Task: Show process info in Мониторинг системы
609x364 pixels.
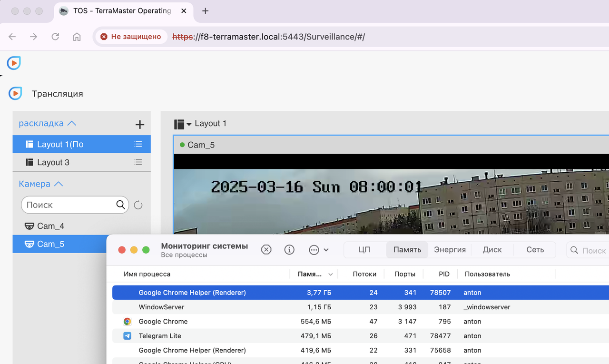Action: [x=289, y=250]
